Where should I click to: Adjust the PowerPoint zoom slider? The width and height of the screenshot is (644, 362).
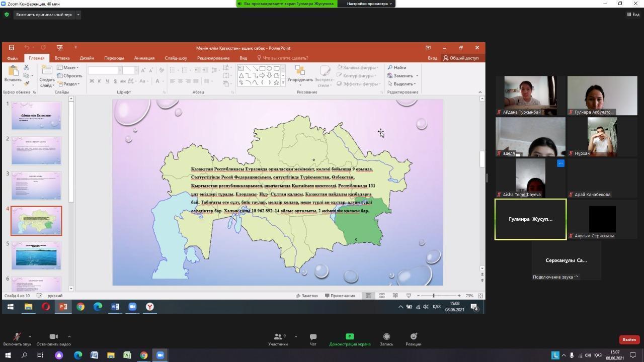pyautogui.click(x=434, y=296)
